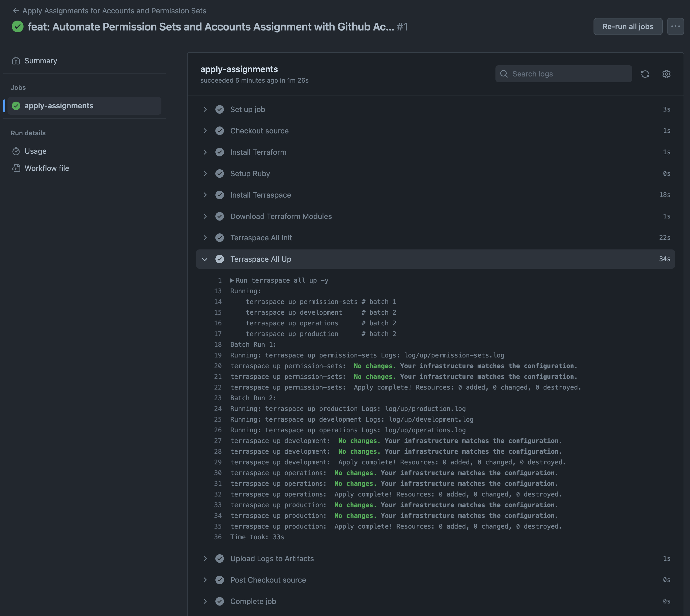Screen dimensions: 690x616
Task: Click 'terraspace up production # batch 2' line
Action: [321, 334]
